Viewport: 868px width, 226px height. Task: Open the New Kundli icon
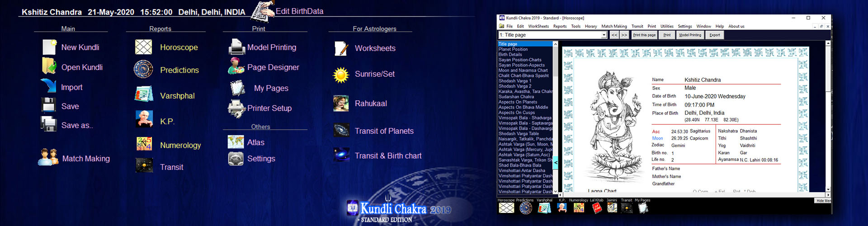[49, 47]
